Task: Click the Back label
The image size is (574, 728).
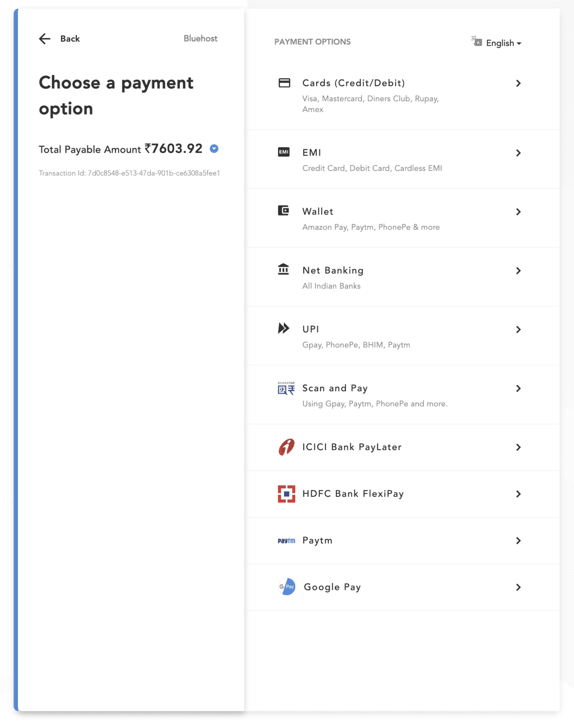Action: (70, 39)
